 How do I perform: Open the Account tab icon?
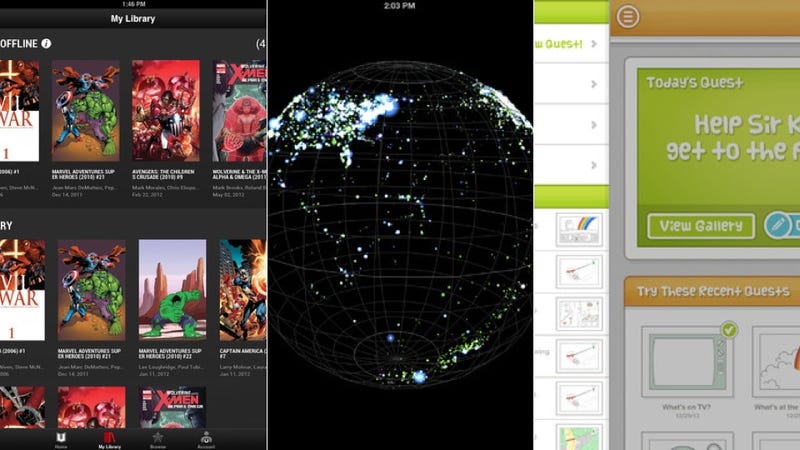[206, 437]
